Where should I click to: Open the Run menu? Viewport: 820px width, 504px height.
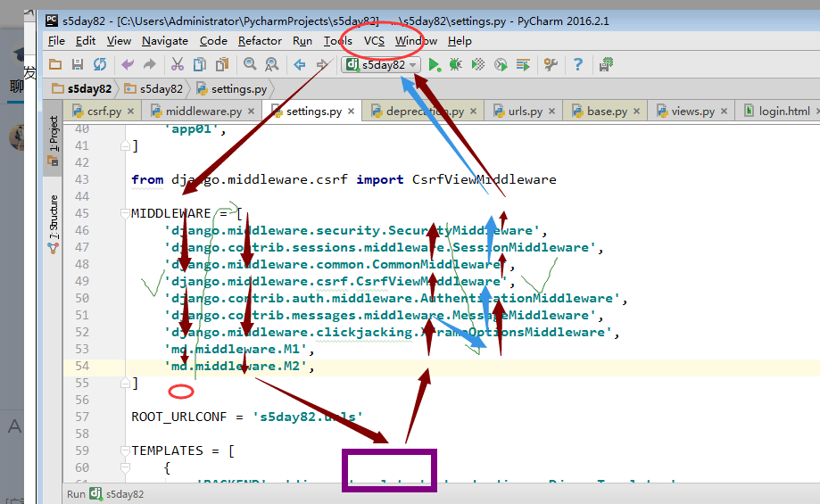tap(302, 41)
